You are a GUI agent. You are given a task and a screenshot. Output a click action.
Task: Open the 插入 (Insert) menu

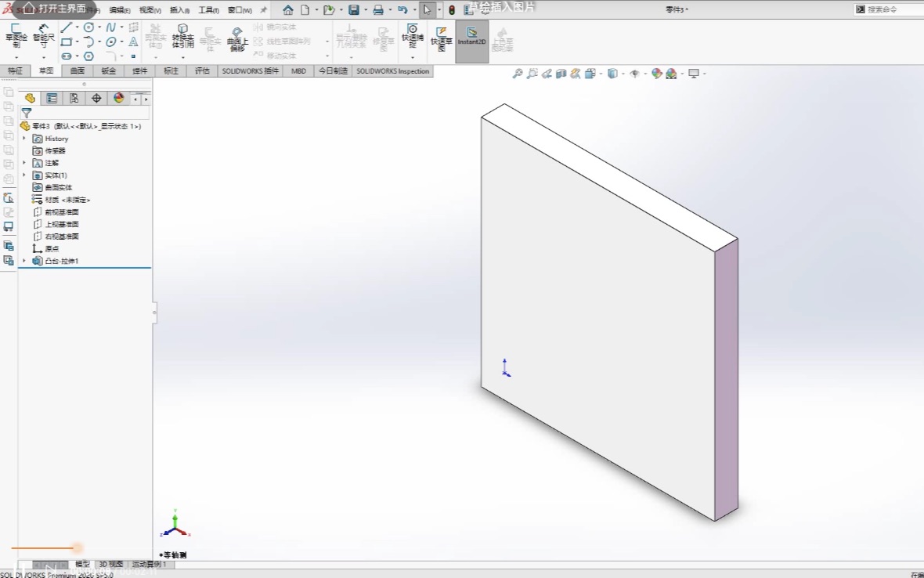pyautogui.click(x=178, y=9)
